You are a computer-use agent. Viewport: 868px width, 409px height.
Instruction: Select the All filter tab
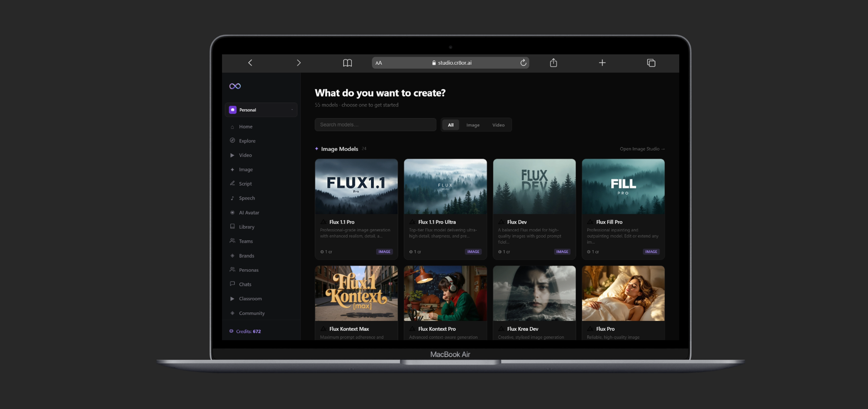(450, 125)
